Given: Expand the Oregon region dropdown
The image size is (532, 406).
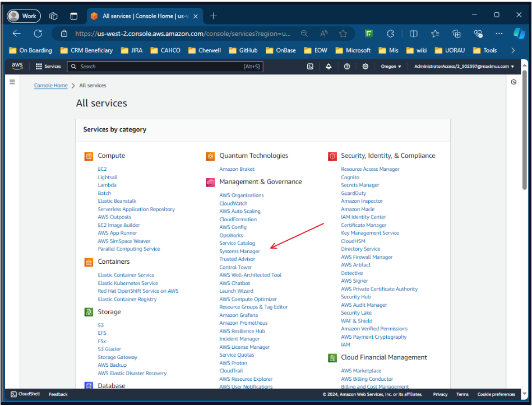Looking at the screenshot, I should 391,66.
